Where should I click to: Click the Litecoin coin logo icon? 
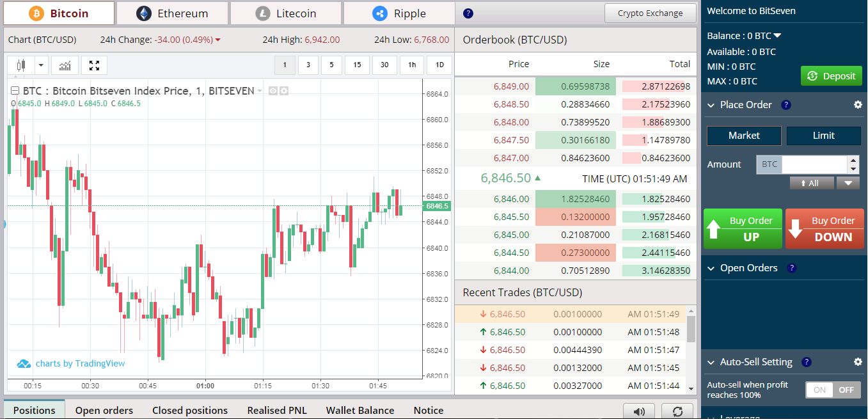[262, 13]
